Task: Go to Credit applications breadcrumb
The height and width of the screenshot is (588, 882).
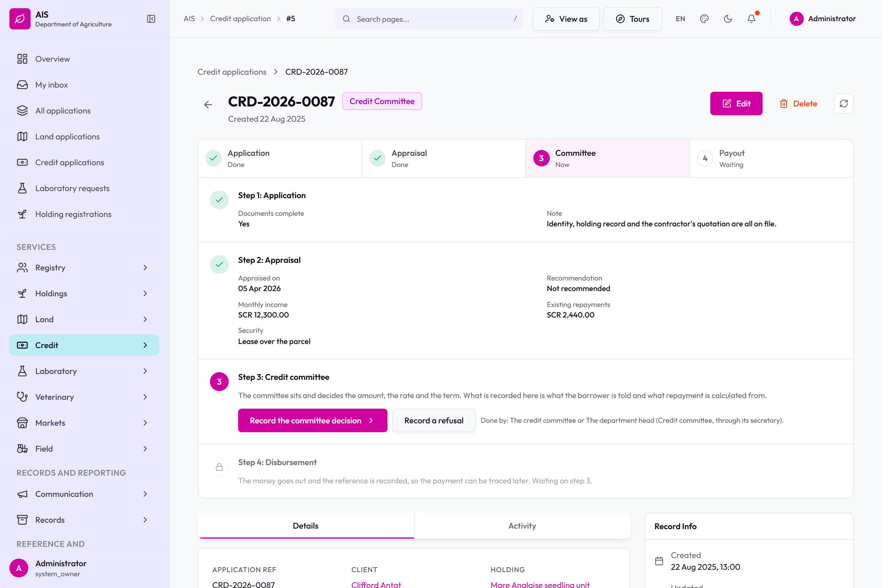Action: pos(232,72)
